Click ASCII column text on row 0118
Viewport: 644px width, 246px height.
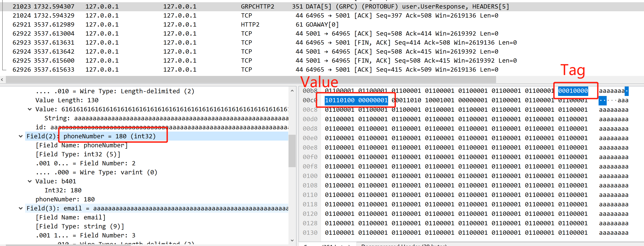point(613,204)
